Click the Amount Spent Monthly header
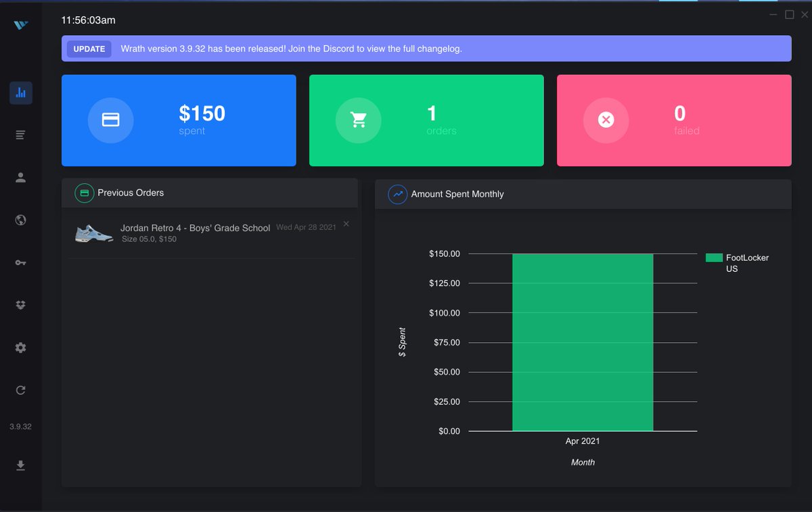 pos(457,194)
